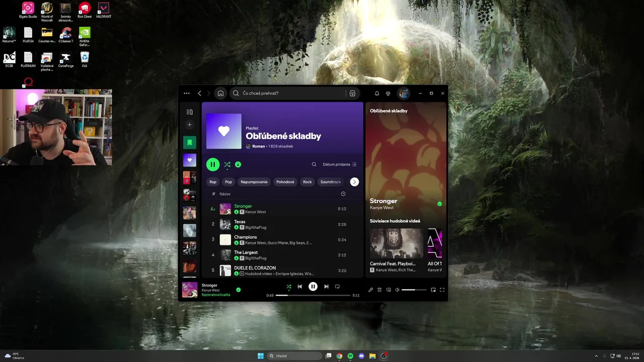Open BigXthaPlug artist under Texas
The width and height of the screenshot is (644, 362).
256,227
